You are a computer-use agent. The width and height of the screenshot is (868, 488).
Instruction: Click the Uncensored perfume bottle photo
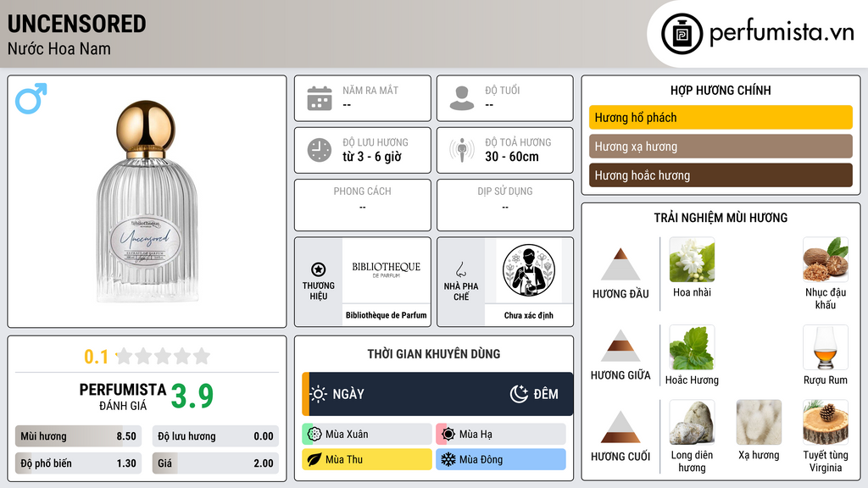click(147, 202)
